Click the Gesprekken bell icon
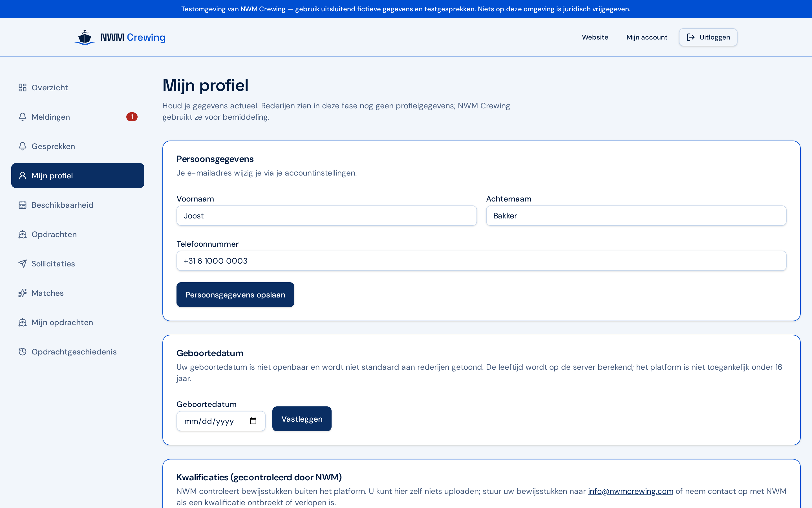 pos(23,146)
